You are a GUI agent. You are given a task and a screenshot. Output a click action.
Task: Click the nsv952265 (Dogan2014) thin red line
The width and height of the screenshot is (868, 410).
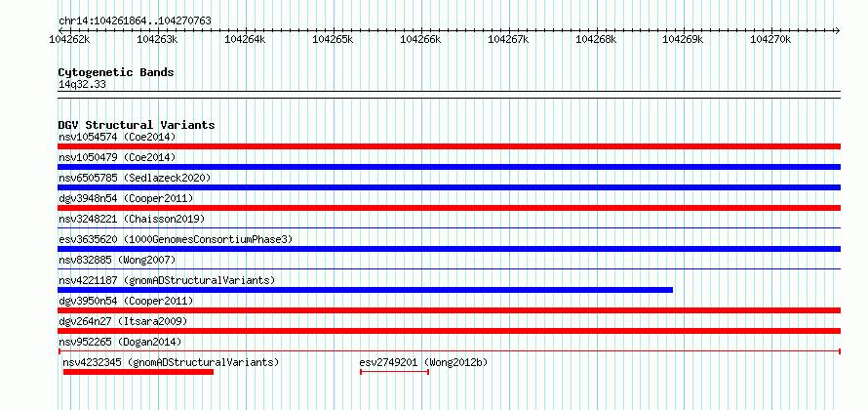tap(449, 350)
